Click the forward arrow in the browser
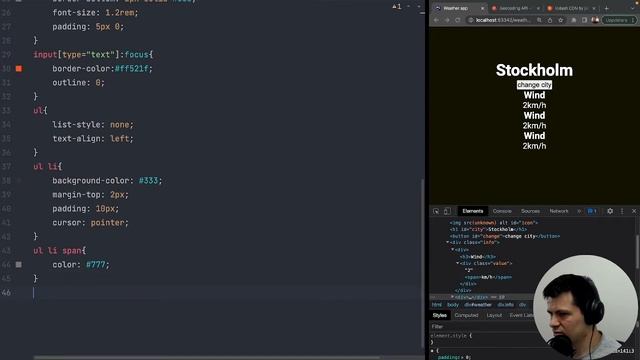Image resolution: width=640 pixels, height=360 pixels. tap(447, 20)
